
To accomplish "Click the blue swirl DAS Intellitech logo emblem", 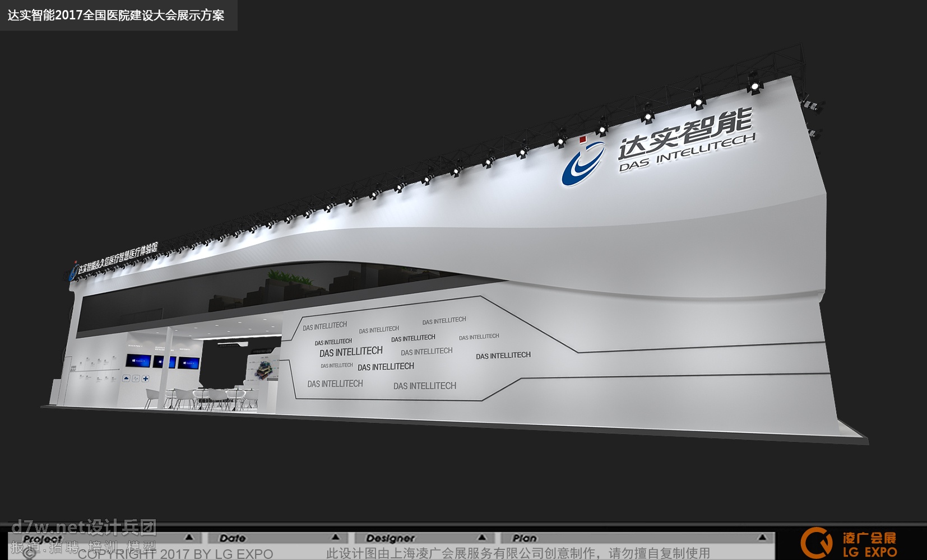I will 583,163.
